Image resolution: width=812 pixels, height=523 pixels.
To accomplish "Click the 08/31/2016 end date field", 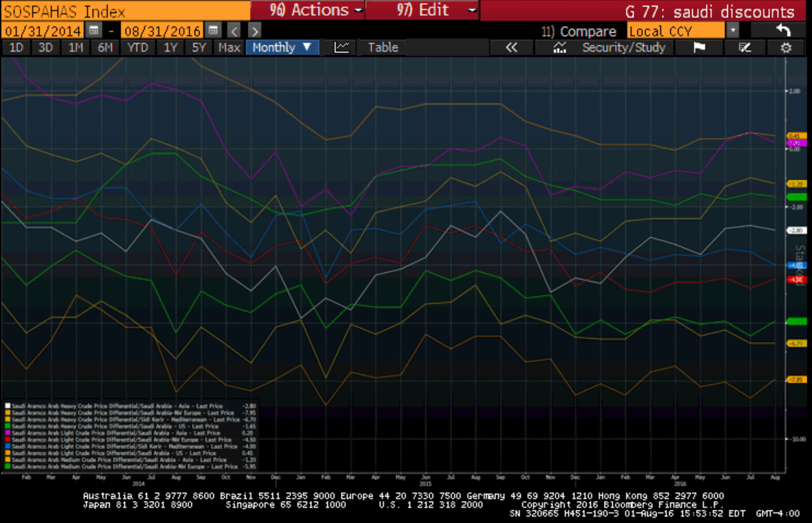I will click(163, 30).
